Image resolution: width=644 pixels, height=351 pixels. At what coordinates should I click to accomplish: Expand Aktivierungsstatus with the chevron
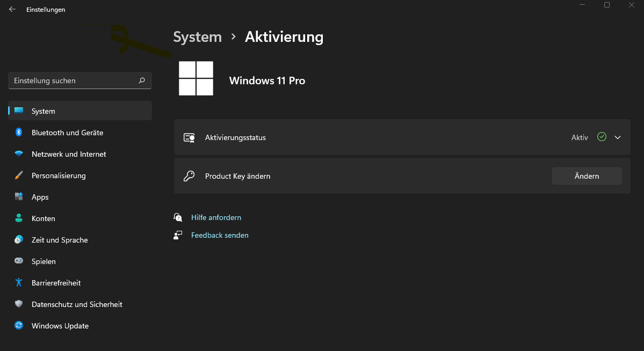(618, 137)
